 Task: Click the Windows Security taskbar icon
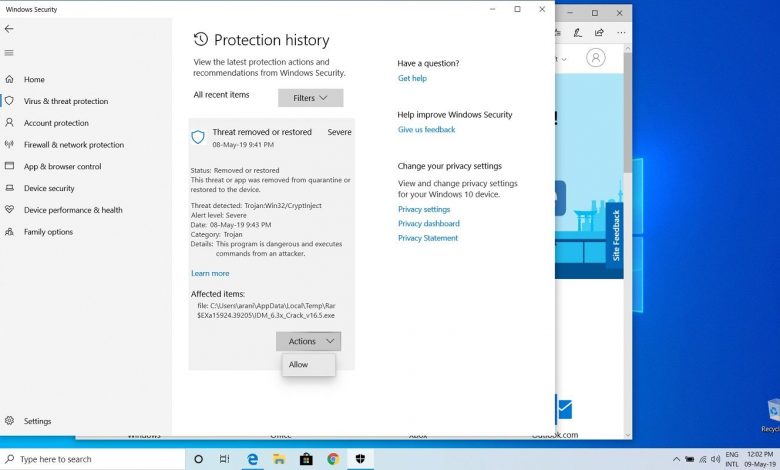tap(360, 459)
